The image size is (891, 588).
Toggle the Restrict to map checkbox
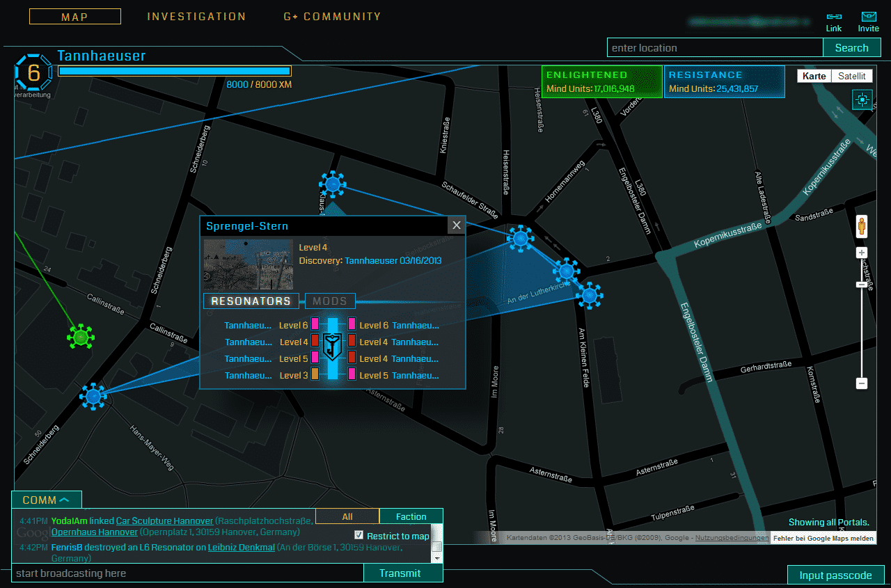pyautogui.click(x=359, y=535)
